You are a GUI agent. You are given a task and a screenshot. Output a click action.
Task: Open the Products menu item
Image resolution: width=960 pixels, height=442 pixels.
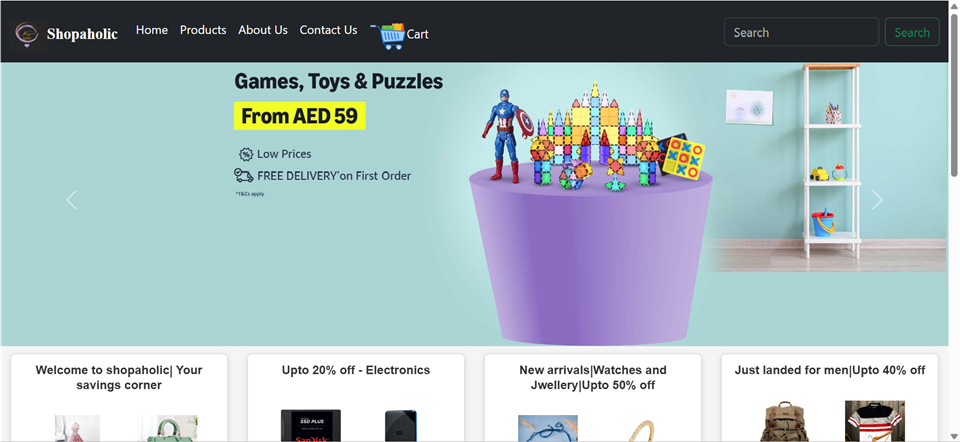tap(203, 30)
